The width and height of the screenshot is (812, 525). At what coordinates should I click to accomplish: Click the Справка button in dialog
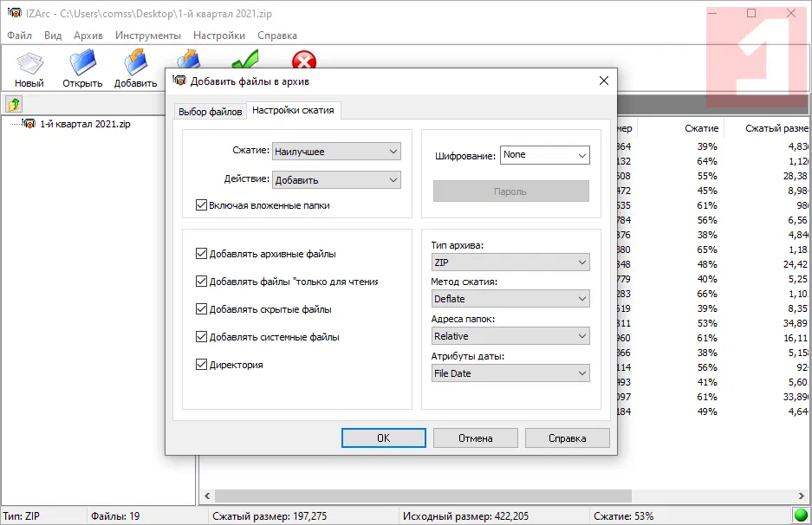pyautogui.click(x=568, y=438)
